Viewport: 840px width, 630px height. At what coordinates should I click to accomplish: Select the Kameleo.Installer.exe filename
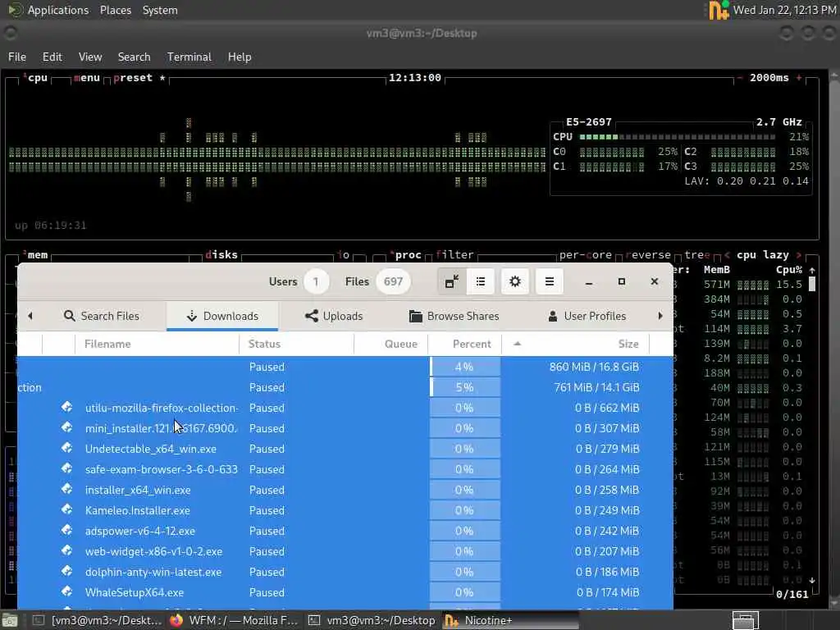[138, 510]
